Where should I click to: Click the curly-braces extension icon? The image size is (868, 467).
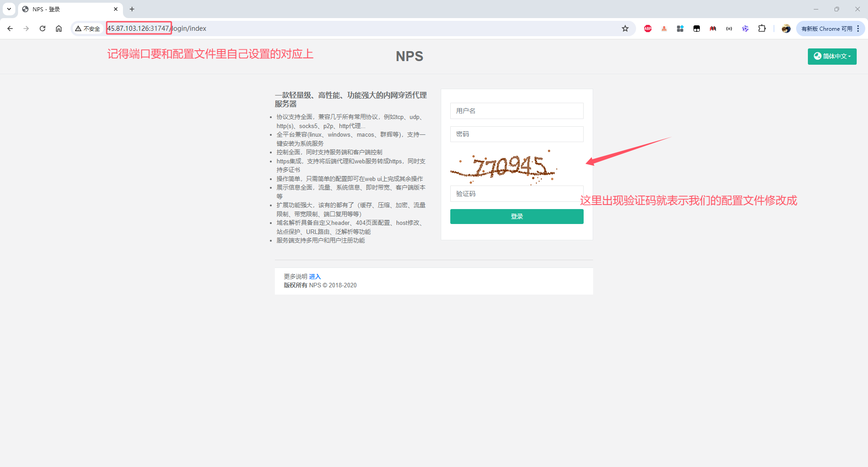point(729,29)
